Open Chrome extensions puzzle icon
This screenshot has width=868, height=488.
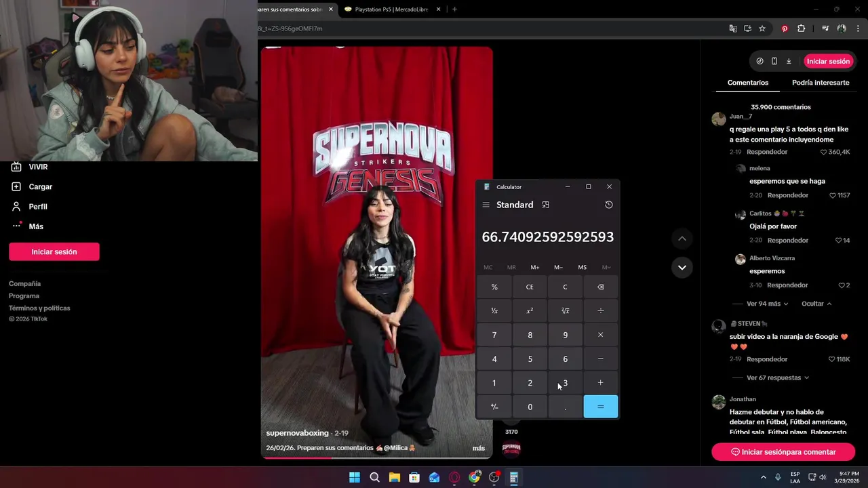click(x=802, y=28)
